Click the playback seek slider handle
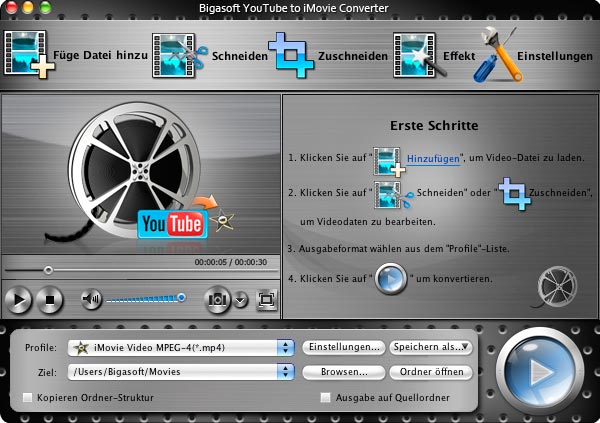 point(48,270)
